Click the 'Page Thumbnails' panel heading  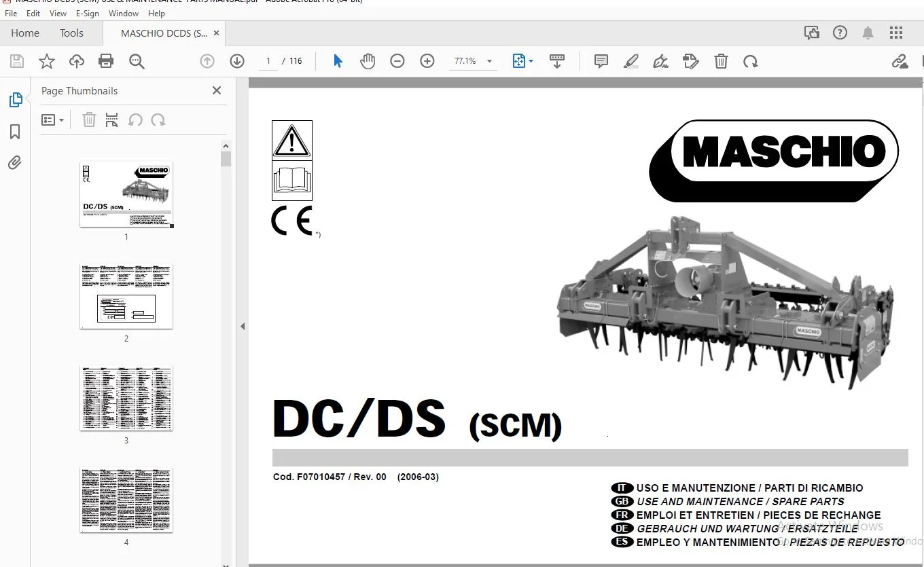tap(79, 91)
